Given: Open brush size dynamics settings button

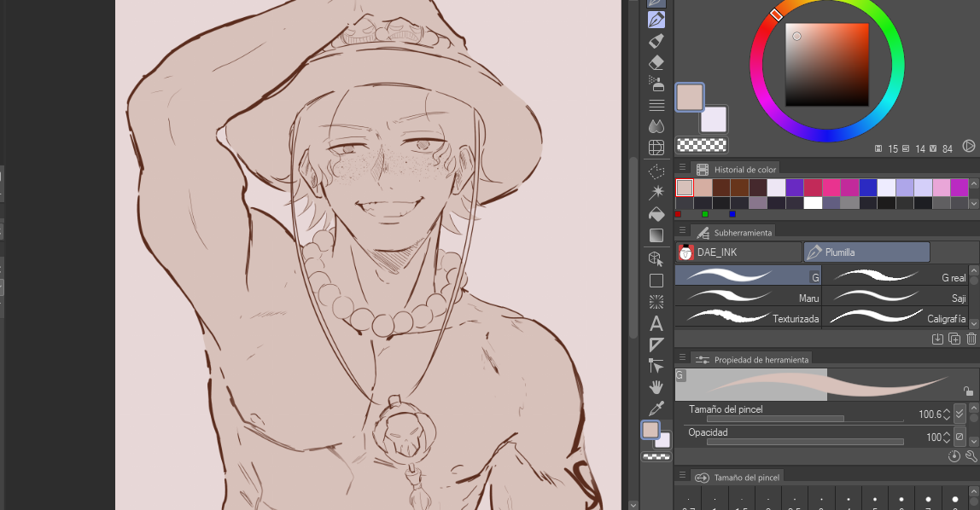Looking at the screenshot, I should pos(960,414).
